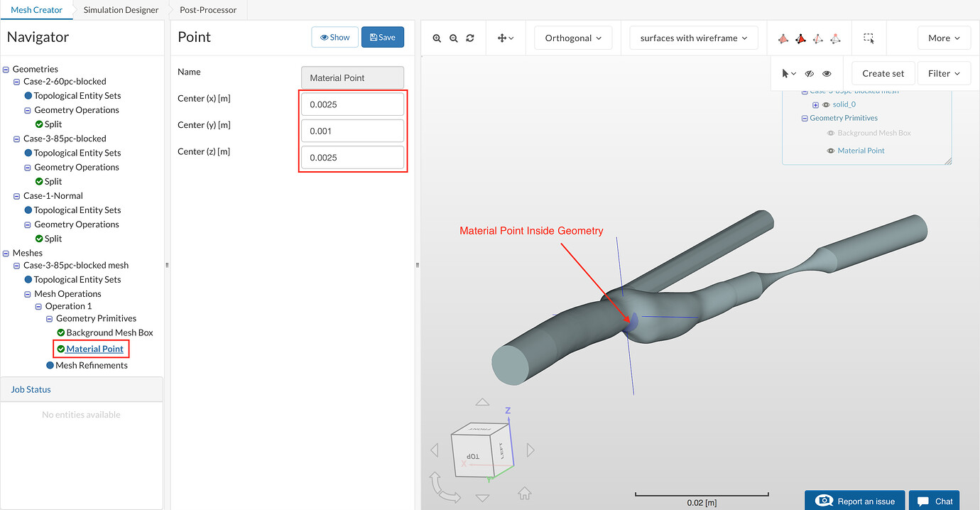
Task: Zoom in on the 3D viewer
Action: 437,38
